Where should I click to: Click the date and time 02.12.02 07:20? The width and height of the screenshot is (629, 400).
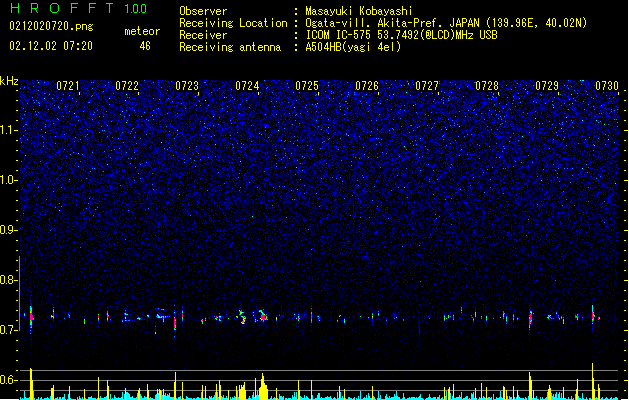pyautogui.click(x=51, y=46)
